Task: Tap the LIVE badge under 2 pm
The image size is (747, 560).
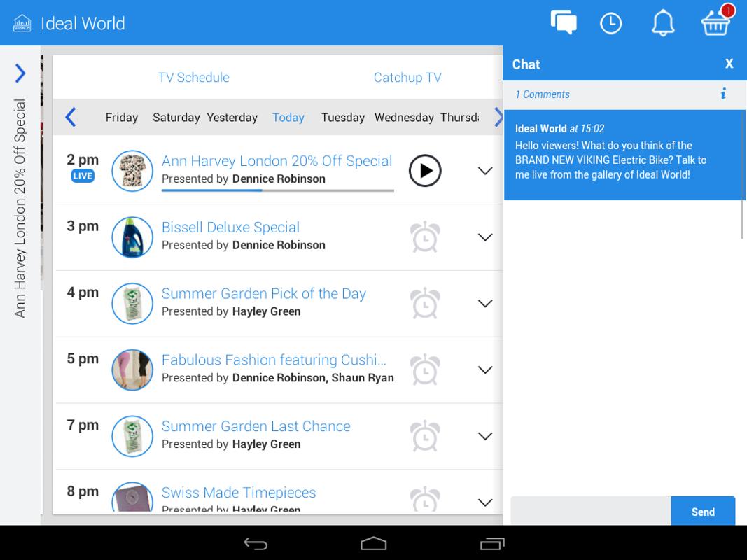Action: (83, 176)
